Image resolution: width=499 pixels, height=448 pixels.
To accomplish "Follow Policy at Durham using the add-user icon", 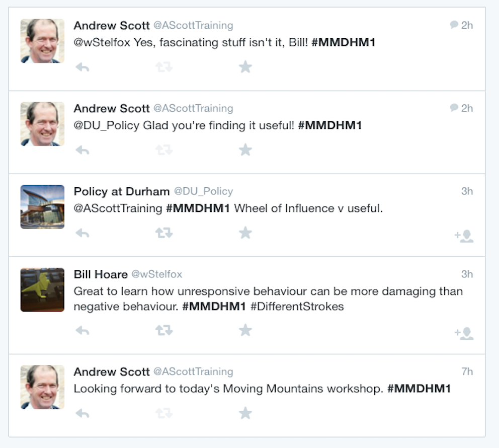I will point(464,236).
